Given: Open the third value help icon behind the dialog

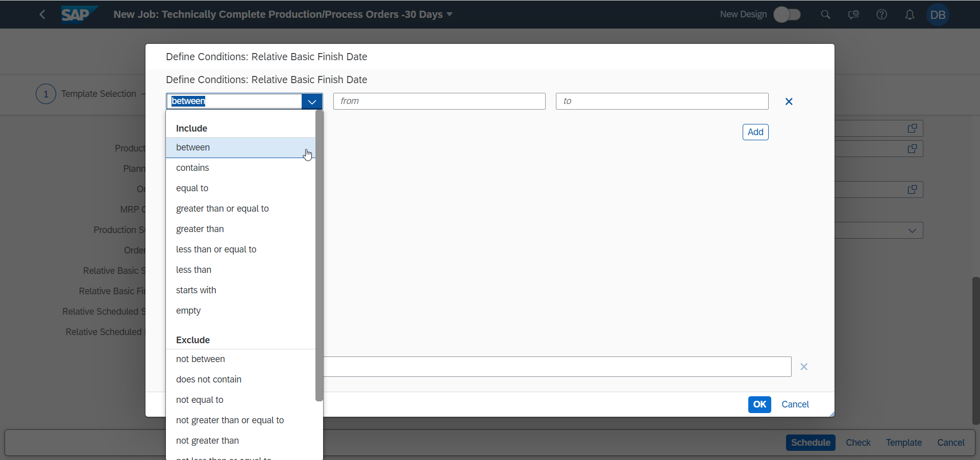Looking at the screenshot, I should click(912, 190).
